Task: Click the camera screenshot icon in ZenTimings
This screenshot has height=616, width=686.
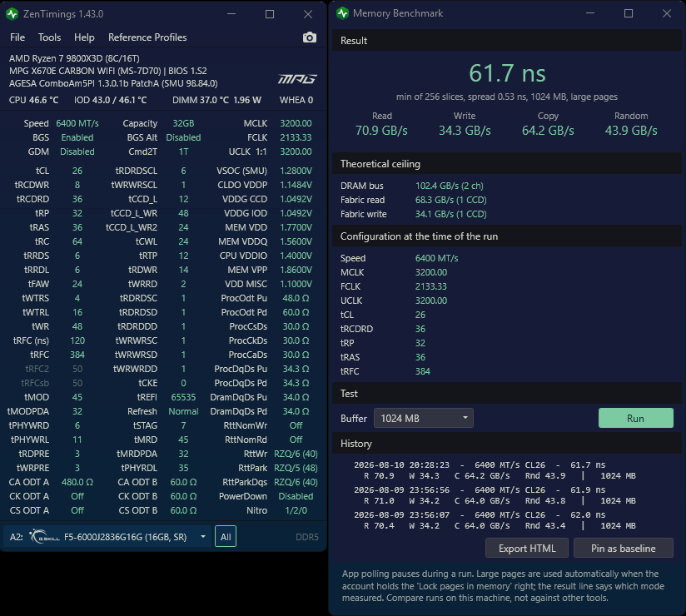Action: pos(310,37)
